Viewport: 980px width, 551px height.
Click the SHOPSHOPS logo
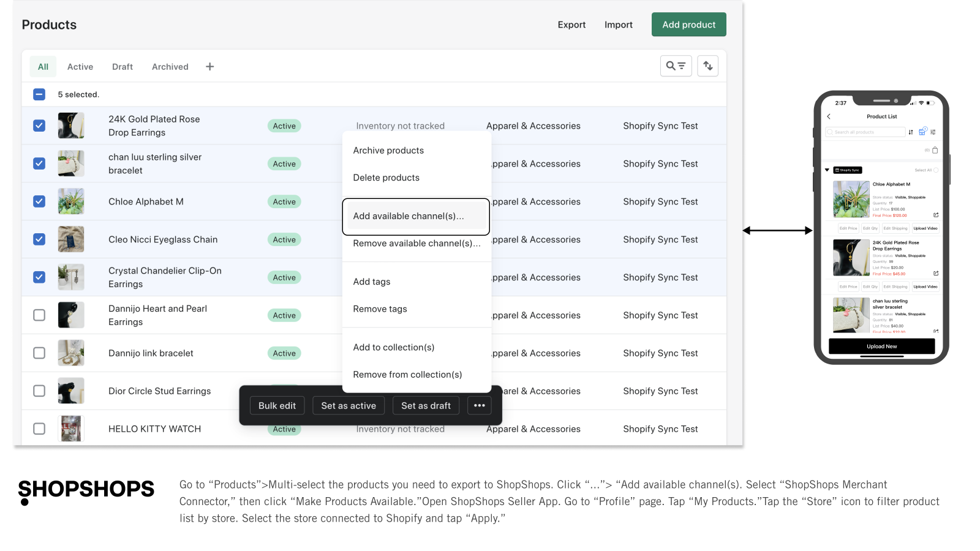[86, 492]
